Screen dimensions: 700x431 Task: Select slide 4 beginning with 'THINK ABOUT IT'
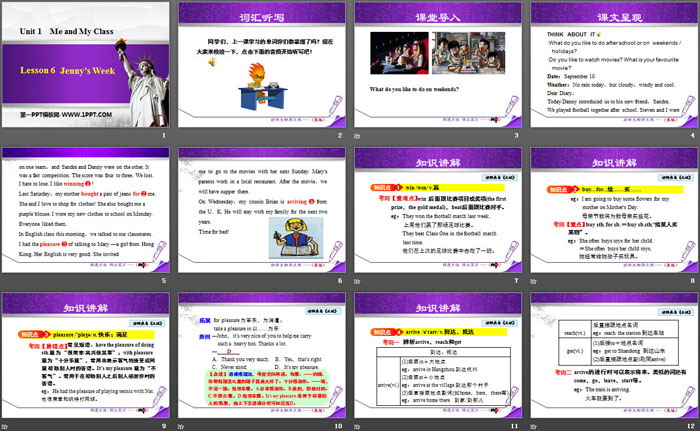pos(614,65)
